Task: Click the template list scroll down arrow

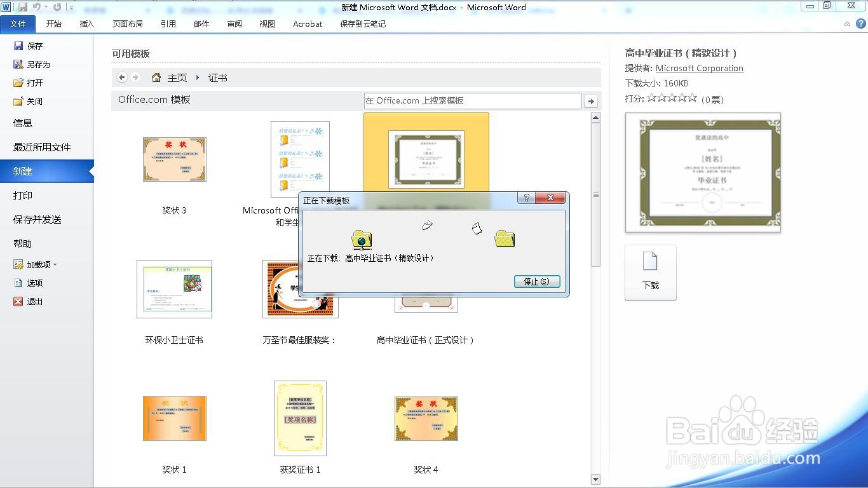Action: click(595, 479)
